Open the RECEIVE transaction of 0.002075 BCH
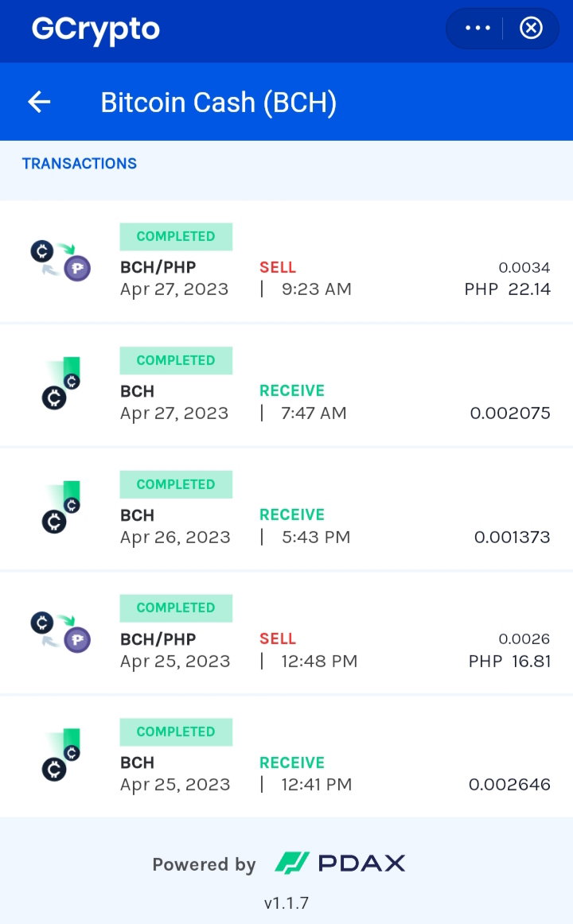This screenshot has height=924, width=573. coord(286,386)
